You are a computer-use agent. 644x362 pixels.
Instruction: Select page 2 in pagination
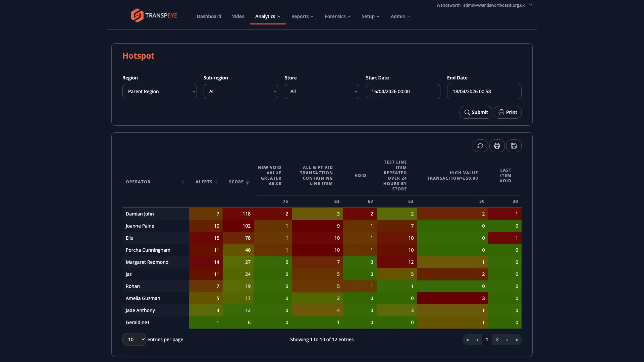[497, 340]
